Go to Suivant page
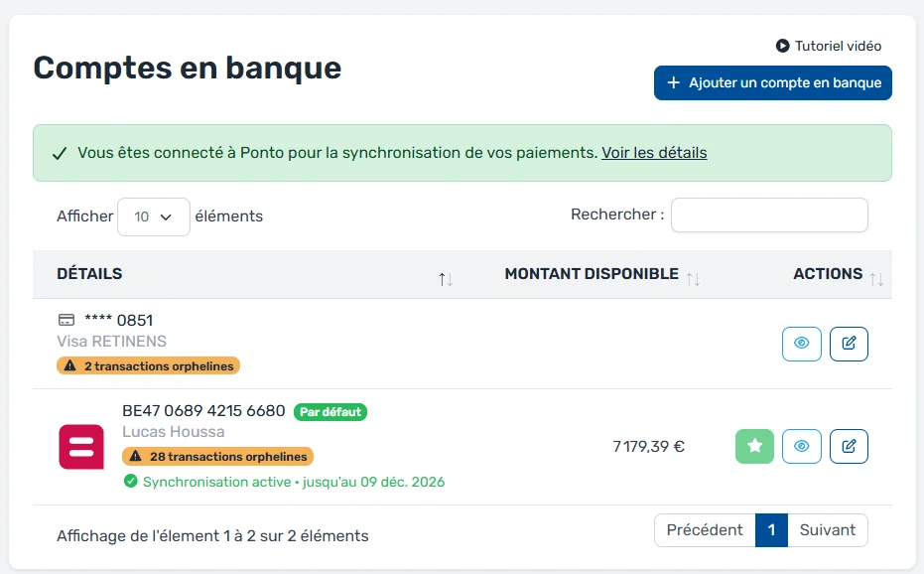This screenshot has width=924, height=574. 828,530
